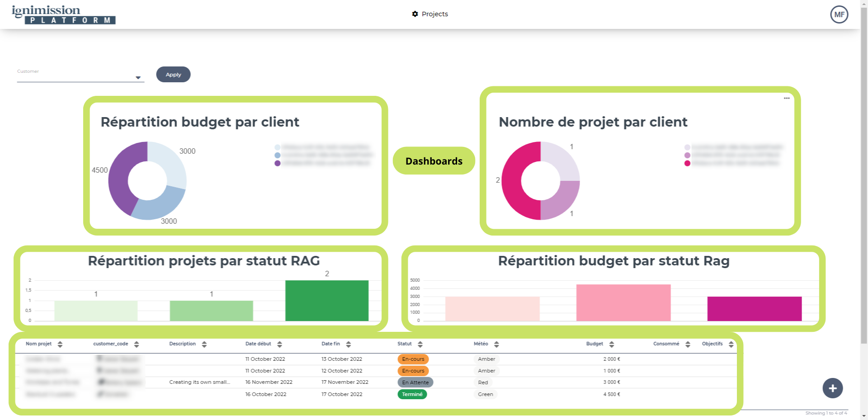The image size is (868, 420).
Task: Click the plus add project button
Action: click(x=832, y=388)
